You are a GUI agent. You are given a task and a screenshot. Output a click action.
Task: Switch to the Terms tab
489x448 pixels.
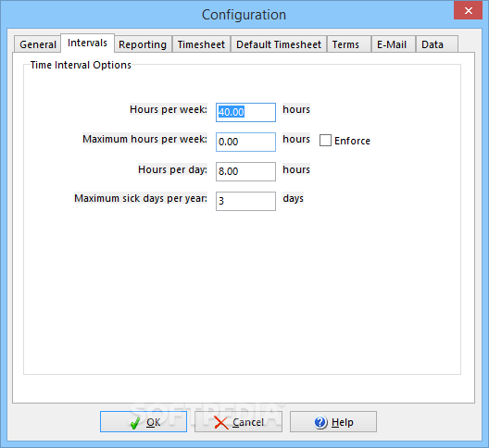[348, 44]
